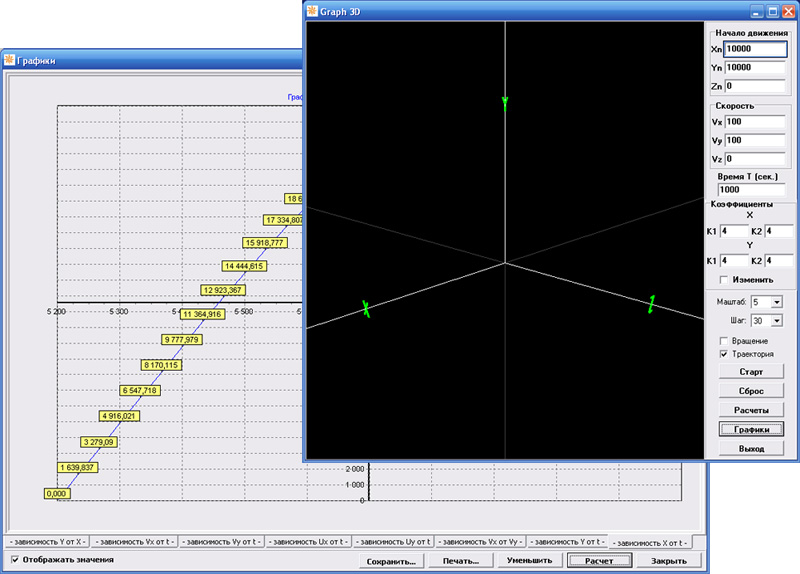Toggle Отображать значения checkbox
The image size is (800, 574).
14,560
